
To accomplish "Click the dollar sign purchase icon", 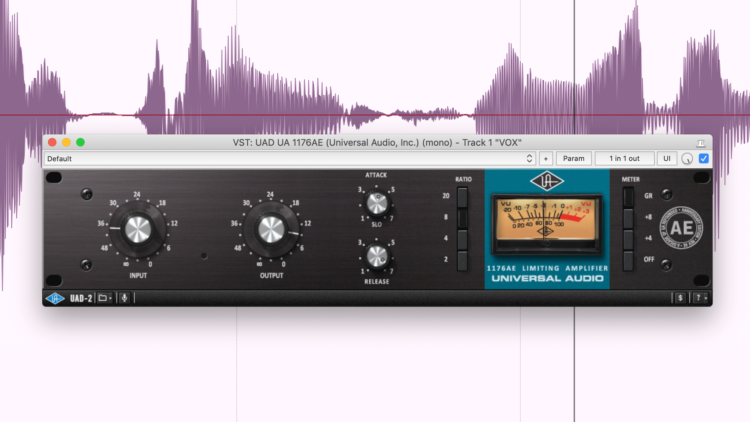I will [x=680, y=298].
